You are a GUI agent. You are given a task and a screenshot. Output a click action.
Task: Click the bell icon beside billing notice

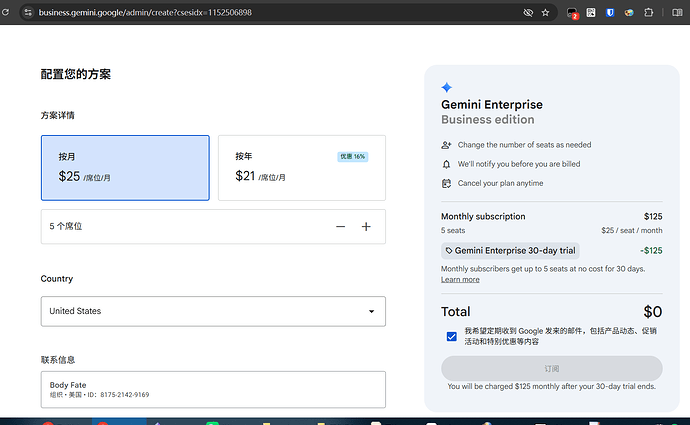coord(446,164)
